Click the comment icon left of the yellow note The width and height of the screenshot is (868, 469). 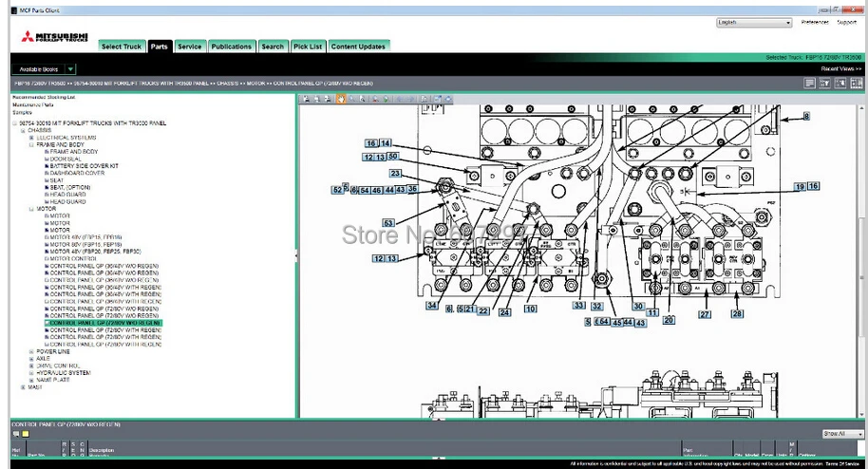(x=16, y=434)
